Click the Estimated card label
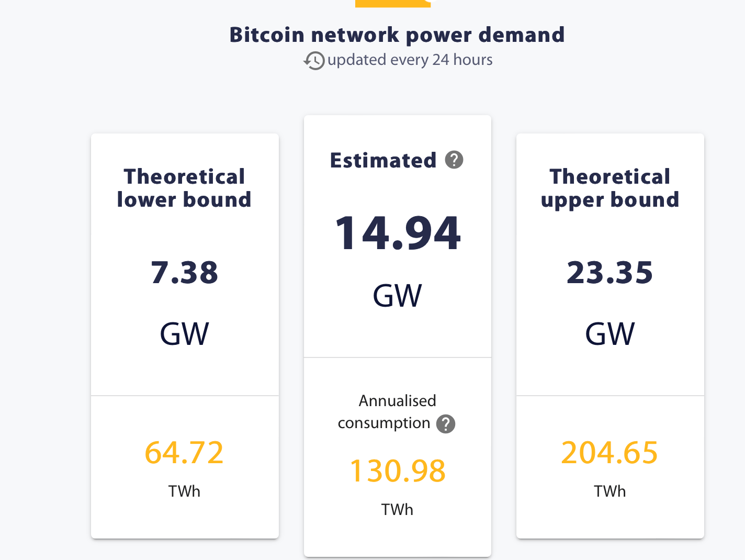Viewport: 745px width, 560px height. click(383, 160)
